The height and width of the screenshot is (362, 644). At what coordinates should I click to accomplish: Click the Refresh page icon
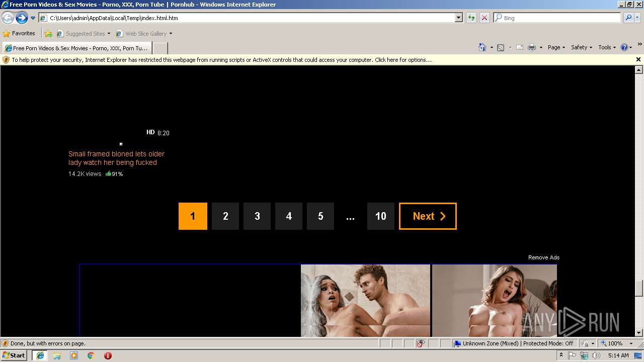click(x=471, y=18)
